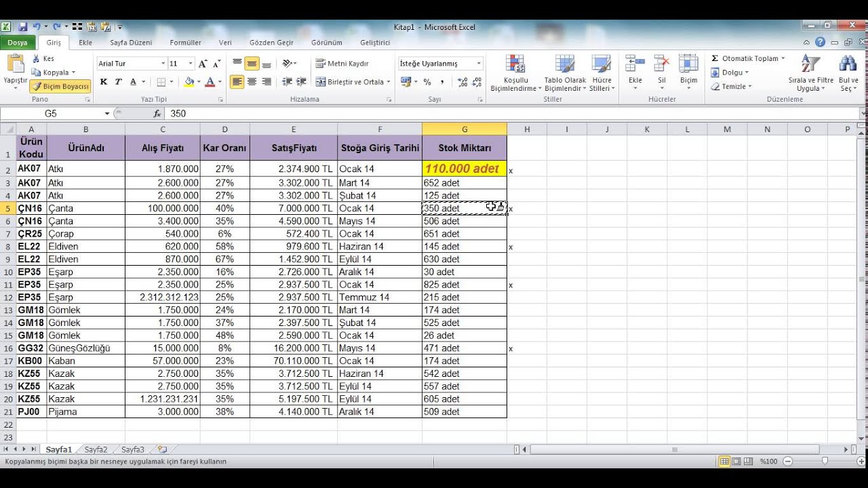Increase cell indent
Screen dimensions: 868x488
[301, 82]
